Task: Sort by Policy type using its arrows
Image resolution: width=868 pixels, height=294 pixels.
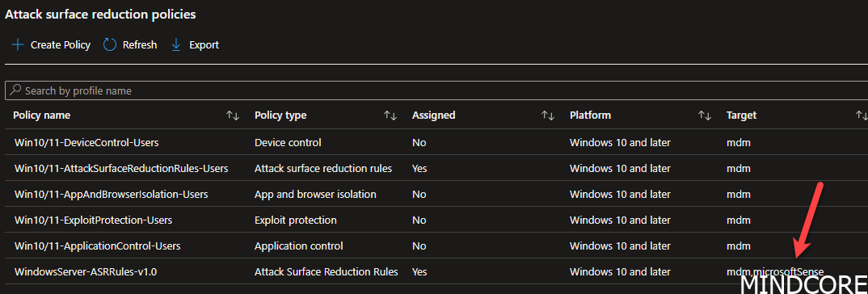Action: (390, 115)
